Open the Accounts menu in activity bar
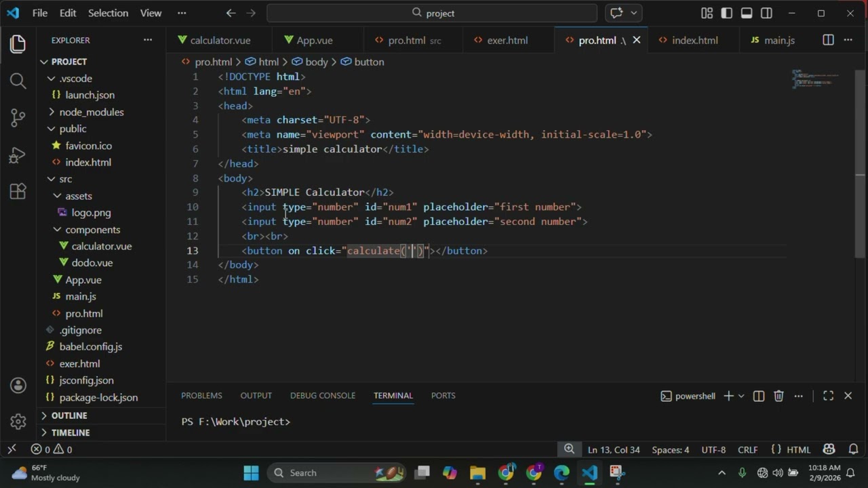The image size is (868, 488). pos(18,385)
